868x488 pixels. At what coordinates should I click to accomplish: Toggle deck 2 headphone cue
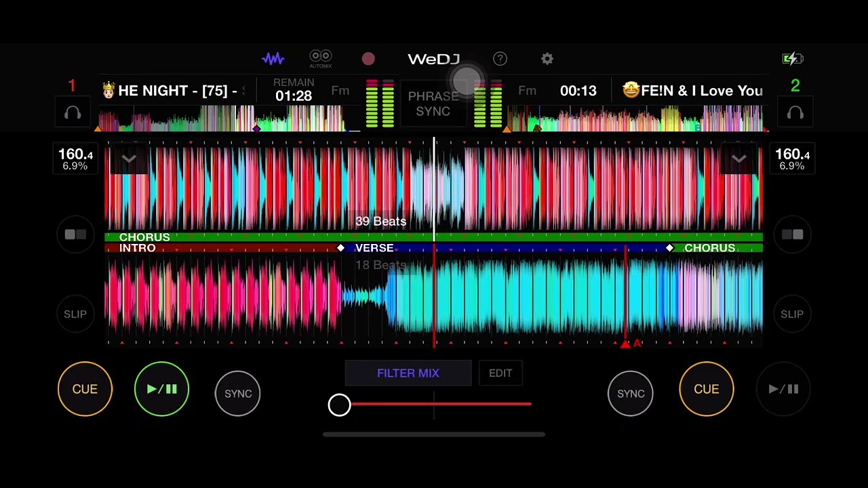[795, 113]
